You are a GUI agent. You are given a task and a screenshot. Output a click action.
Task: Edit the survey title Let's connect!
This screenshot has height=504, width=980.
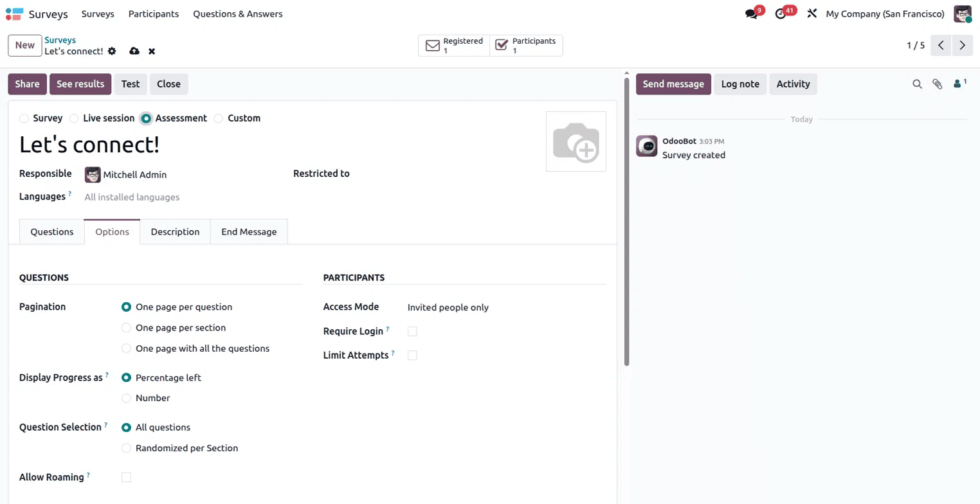coord(89,145)
